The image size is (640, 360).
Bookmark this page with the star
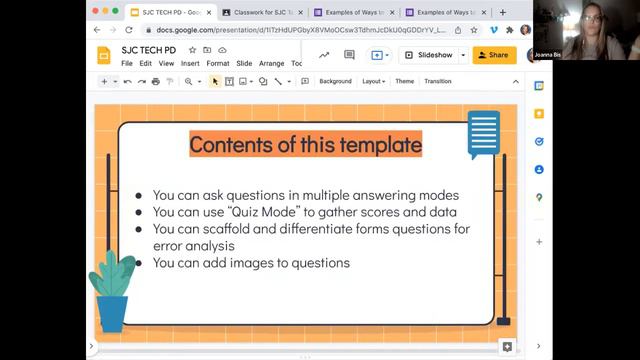(x=474, y=30)
